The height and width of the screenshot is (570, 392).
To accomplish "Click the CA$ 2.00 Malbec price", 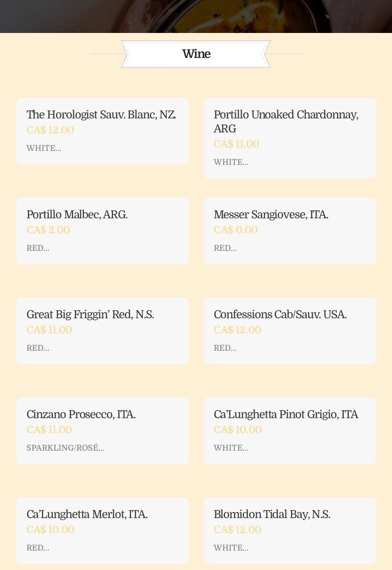I will coord(48,230).
